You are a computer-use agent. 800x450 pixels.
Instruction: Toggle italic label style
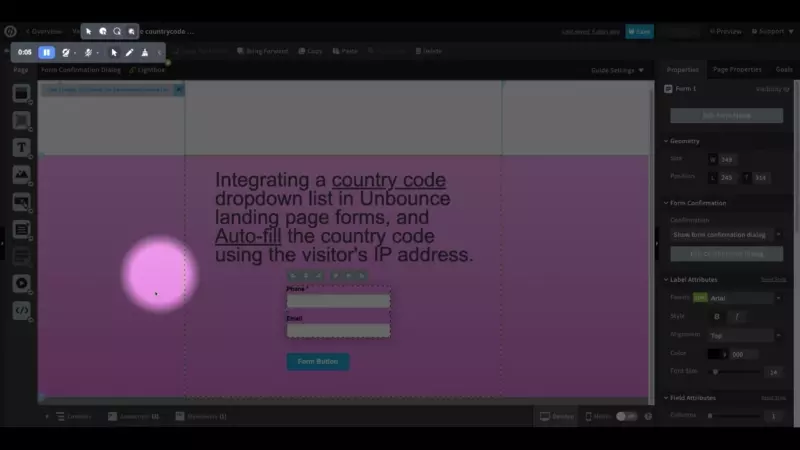[737, 317]
